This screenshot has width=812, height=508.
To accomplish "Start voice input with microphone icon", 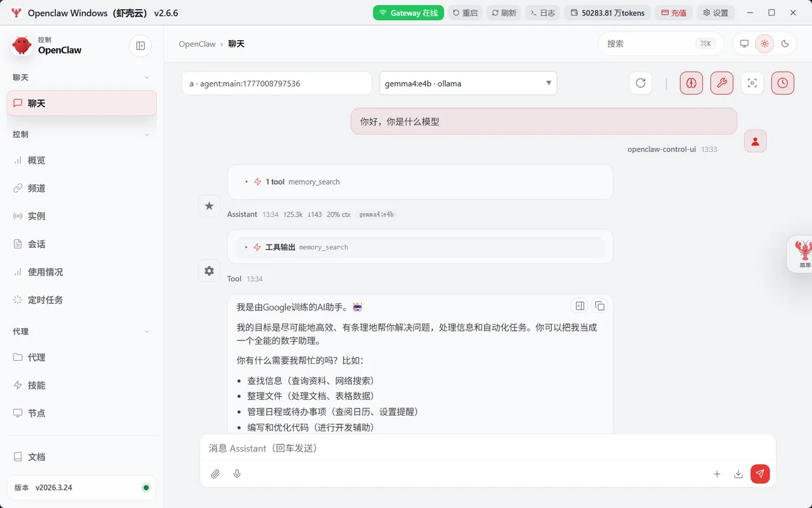I will (237, 474).
